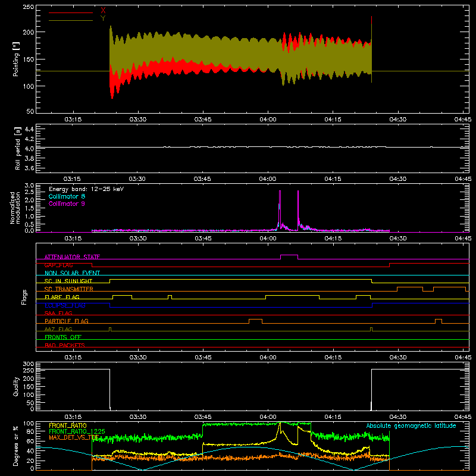Click the 'Flags' vertical axis title
Screen dimensions: 476x476
click(24, 297)
